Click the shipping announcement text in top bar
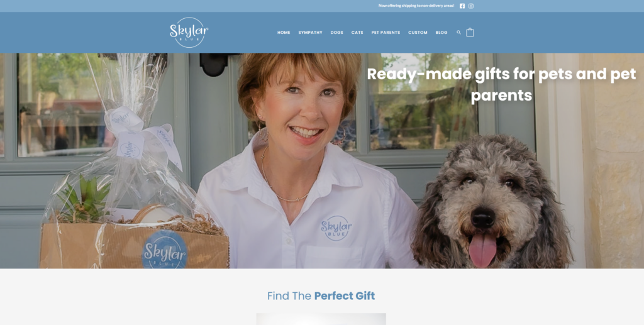Screen dimensions: 644x325 point(416,6)
